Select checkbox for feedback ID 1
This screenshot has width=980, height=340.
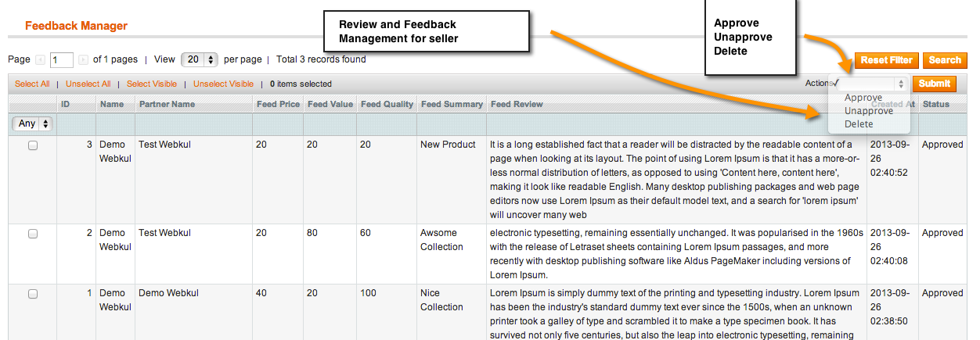point(33,294)
